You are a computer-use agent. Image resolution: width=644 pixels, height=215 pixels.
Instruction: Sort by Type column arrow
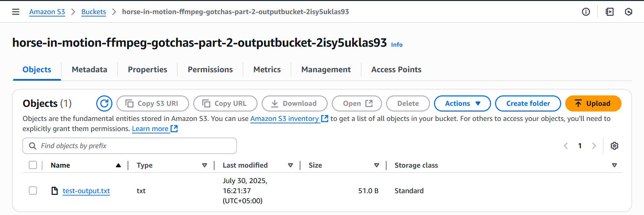tap(205, 165)
